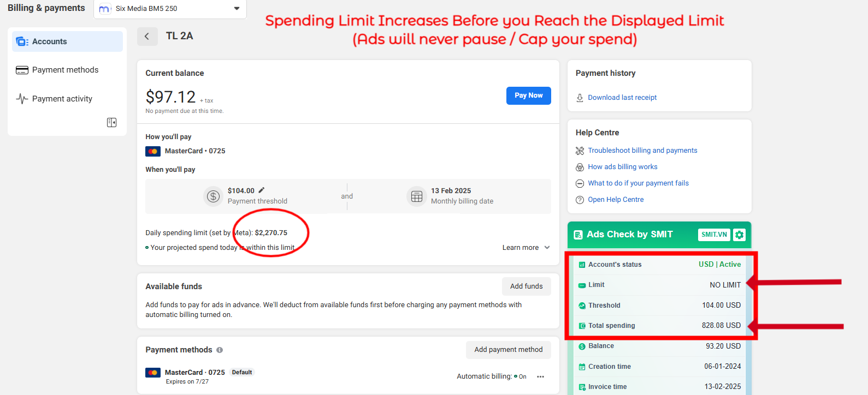Open Troubleshoot billing and payments link

coord(642,151)
